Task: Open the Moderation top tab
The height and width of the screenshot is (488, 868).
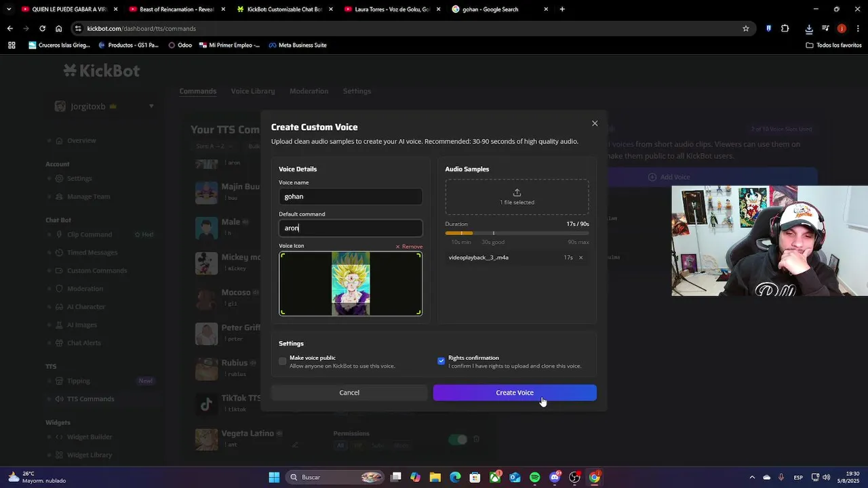Action: tap(309, 91)
